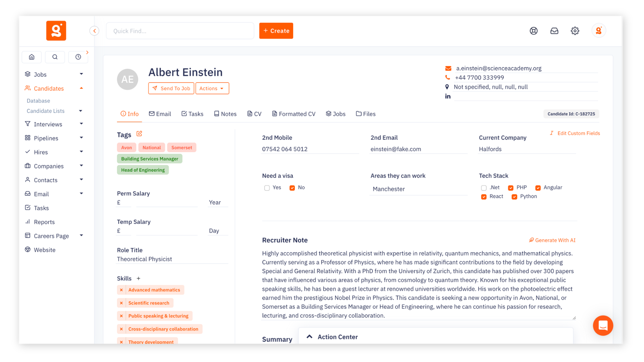Click the email envelope icon by address

[448, 68]
